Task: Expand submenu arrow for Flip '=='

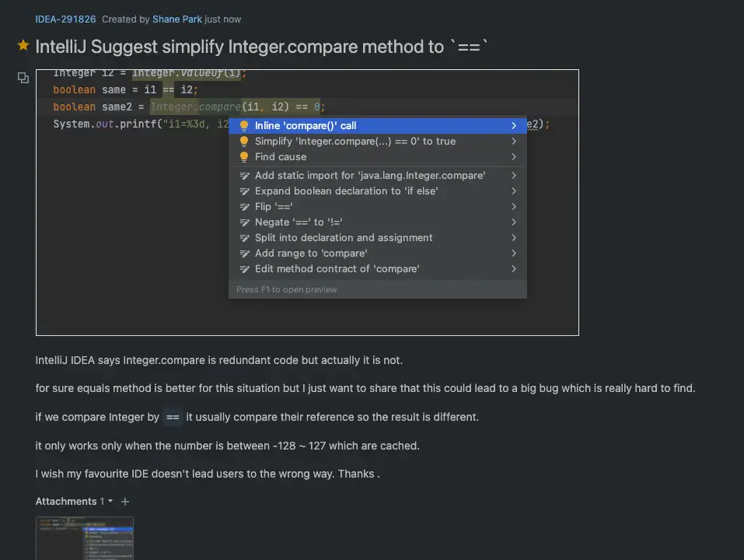Action: tap(514, 207)
